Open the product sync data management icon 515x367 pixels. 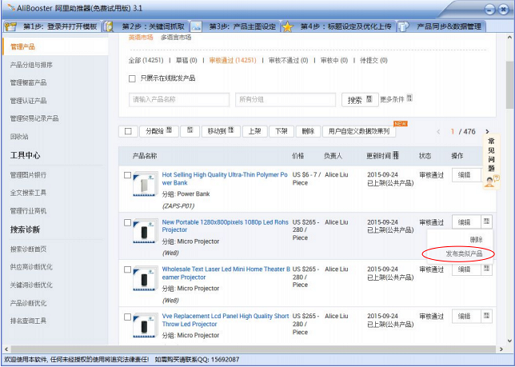403,26
